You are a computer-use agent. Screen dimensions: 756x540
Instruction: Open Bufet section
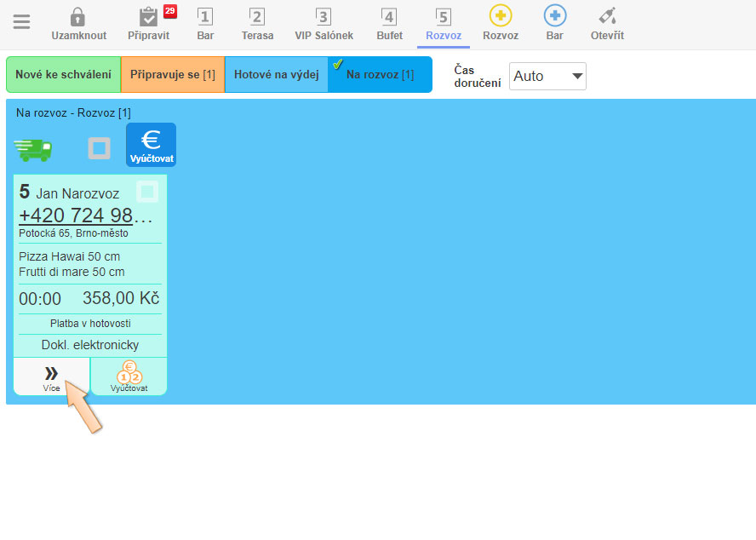(389, 17)
